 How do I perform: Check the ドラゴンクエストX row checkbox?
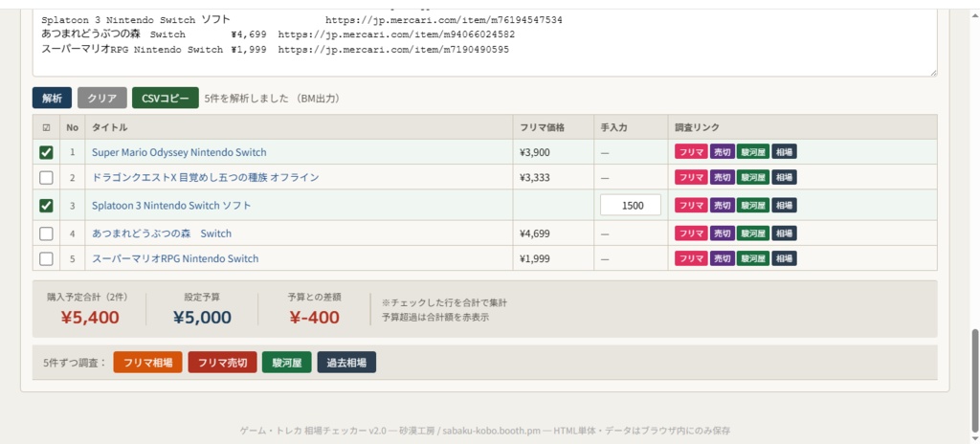click(x=46, y=178)
